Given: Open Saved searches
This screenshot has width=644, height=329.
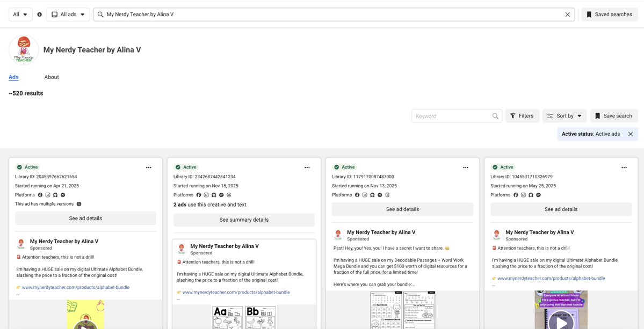Looking at the screenshot, I should [610, 14].
